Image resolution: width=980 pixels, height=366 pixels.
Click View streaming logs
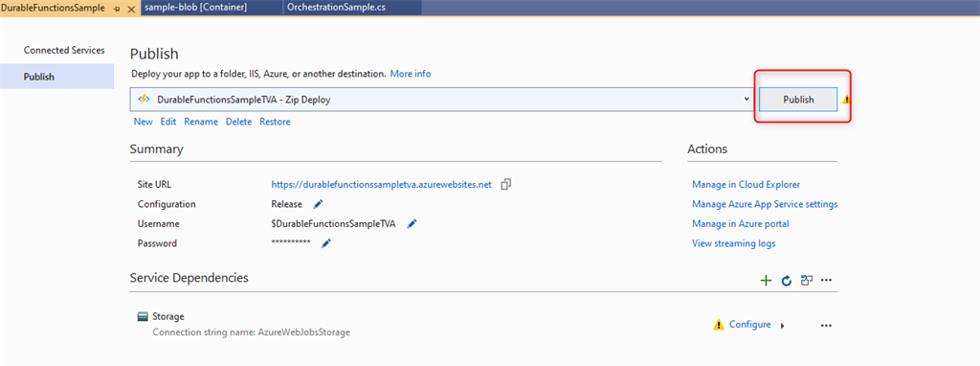pos(734,242)
